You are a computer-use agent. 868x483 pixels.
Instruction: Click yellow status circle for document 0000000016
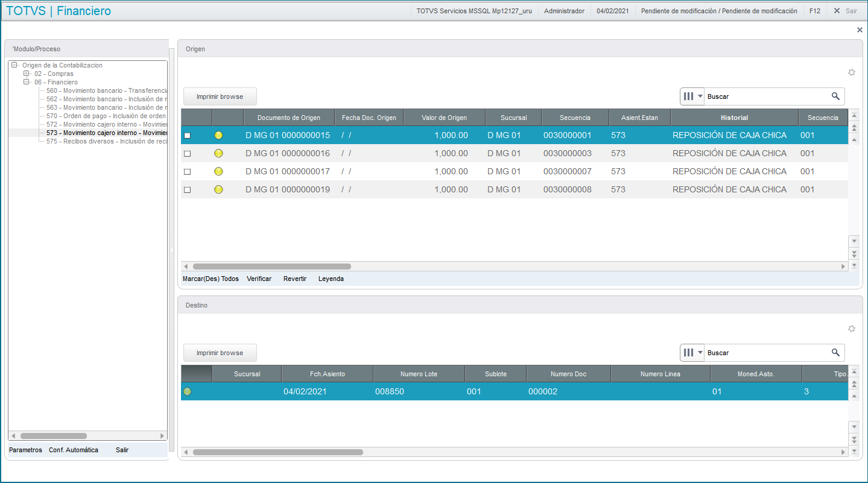(218, 153)
